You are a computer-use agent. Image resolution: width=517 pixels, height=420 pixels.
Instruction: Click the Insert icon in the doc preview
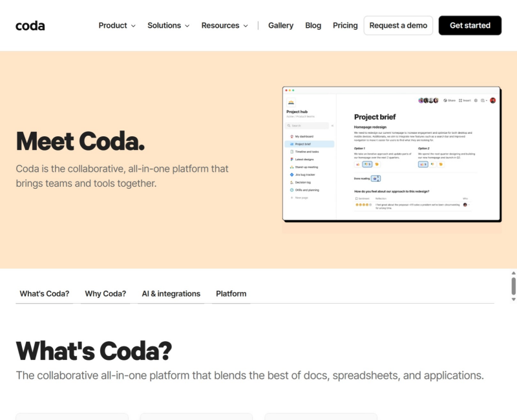(460, 101)
